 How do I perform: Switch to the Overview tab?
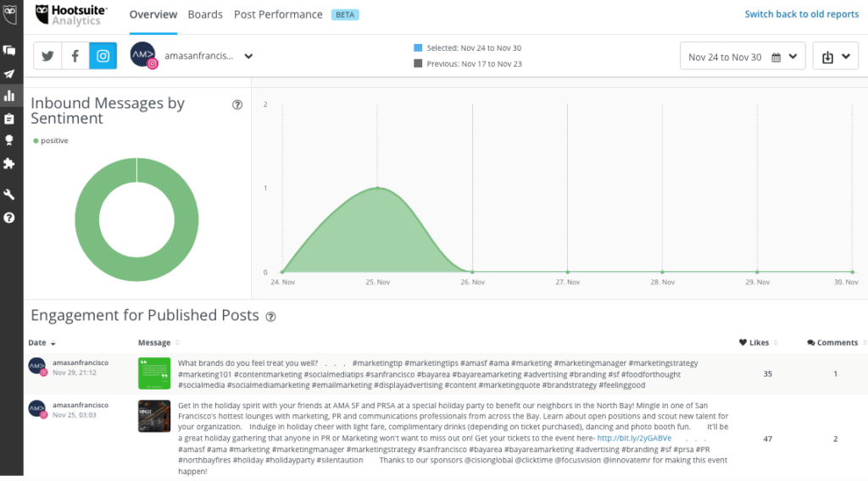(x=153, y=14)
